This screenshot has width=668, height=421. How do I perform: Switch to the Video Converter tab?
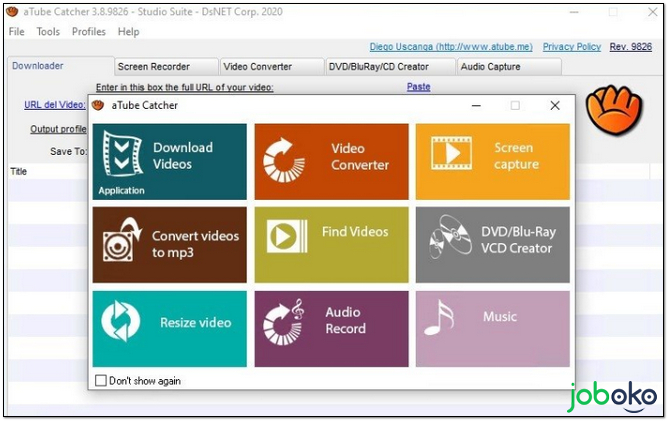point(271,67)
